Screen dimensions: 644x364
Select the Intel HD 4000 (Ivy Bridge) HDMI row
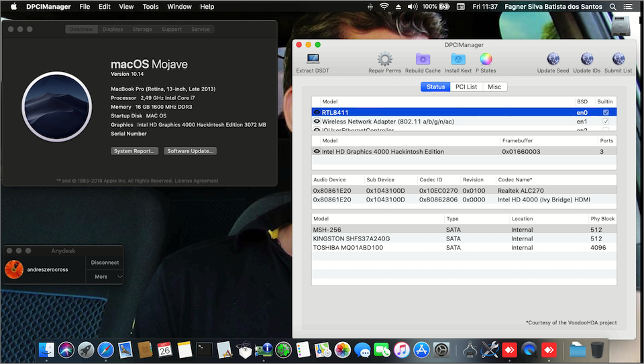pos(464,199)
